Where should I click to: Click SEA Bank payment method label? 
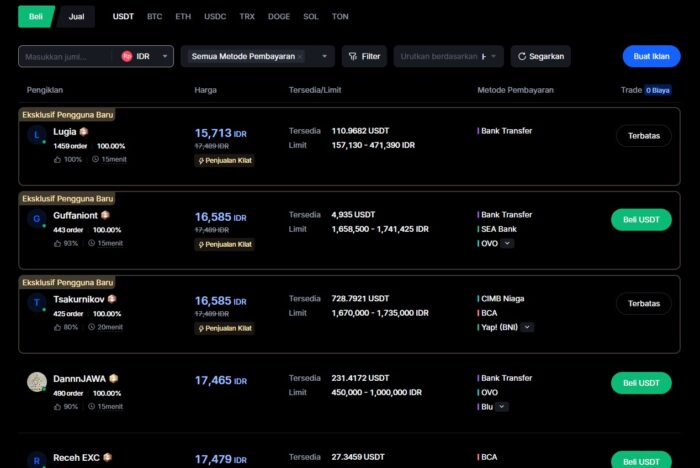[x=499, y=229]
